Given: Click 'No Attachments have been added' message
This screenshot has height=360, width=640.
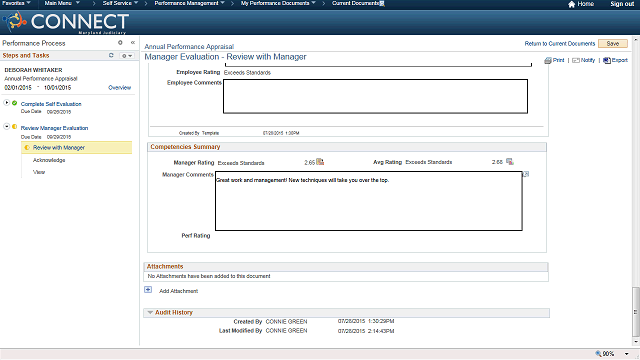Looking at the screenshot, I should 209,276.
